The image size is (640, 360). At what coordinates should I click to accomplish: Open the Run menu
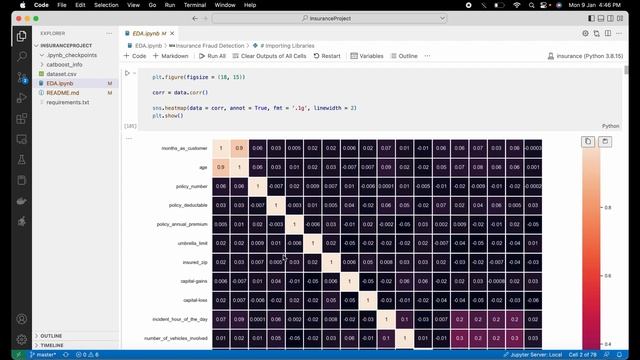tap(170, 5)
